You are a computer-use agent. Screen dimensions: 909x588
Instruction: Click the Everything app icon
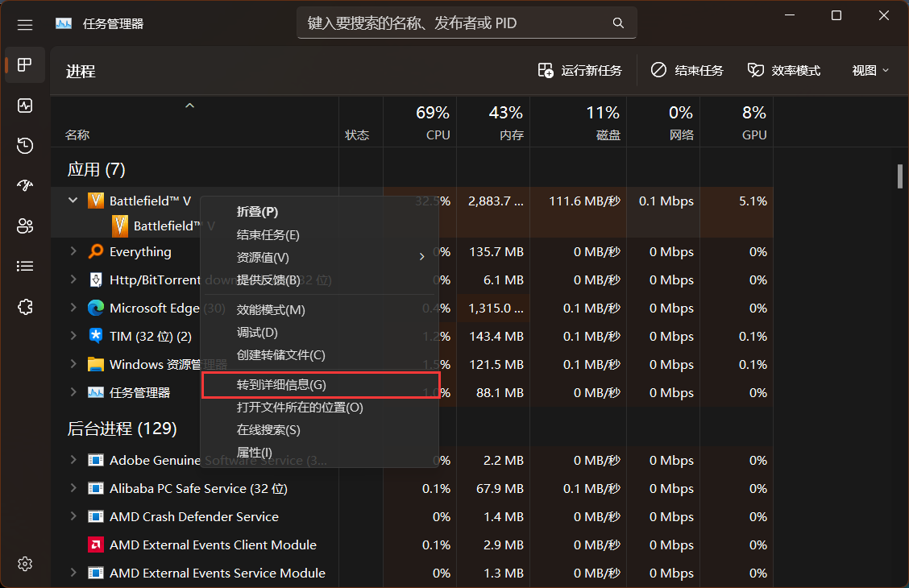click(x=96, y=251)
